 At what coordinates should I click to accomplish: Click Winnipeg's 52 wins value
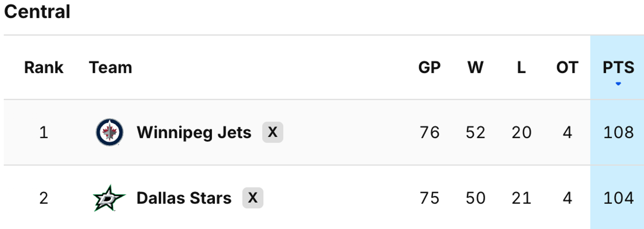tap(475, 132)
